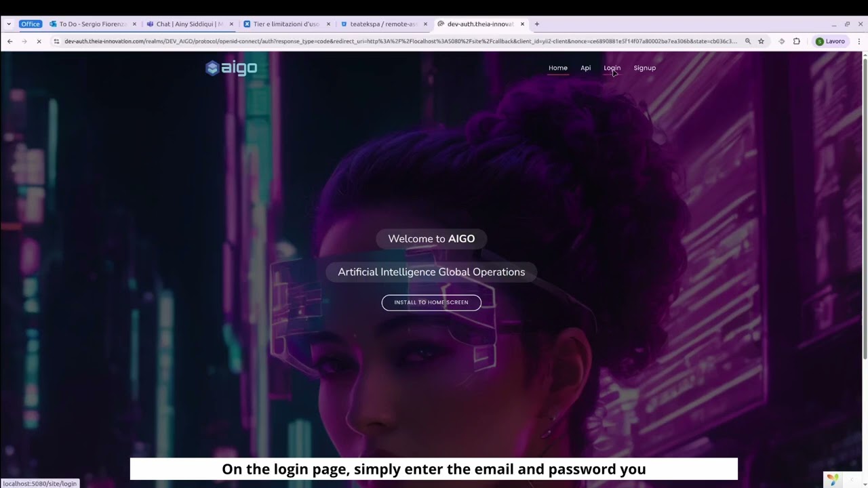Image resolution: width=868 pixels, height=488 pixels.
Task: Open the Api nav link
Action: [x=585, y=68]
